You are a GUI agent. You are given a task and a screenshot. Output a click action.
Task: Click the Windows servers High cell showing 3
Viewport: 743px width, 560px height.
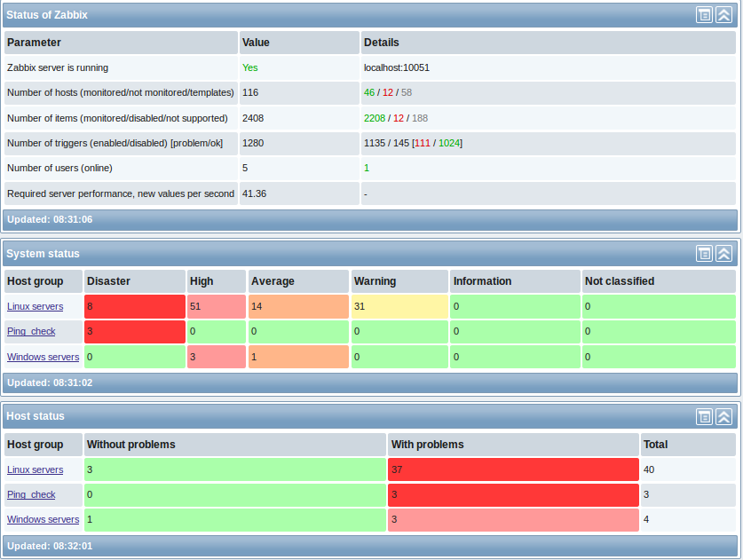point(217,358)
